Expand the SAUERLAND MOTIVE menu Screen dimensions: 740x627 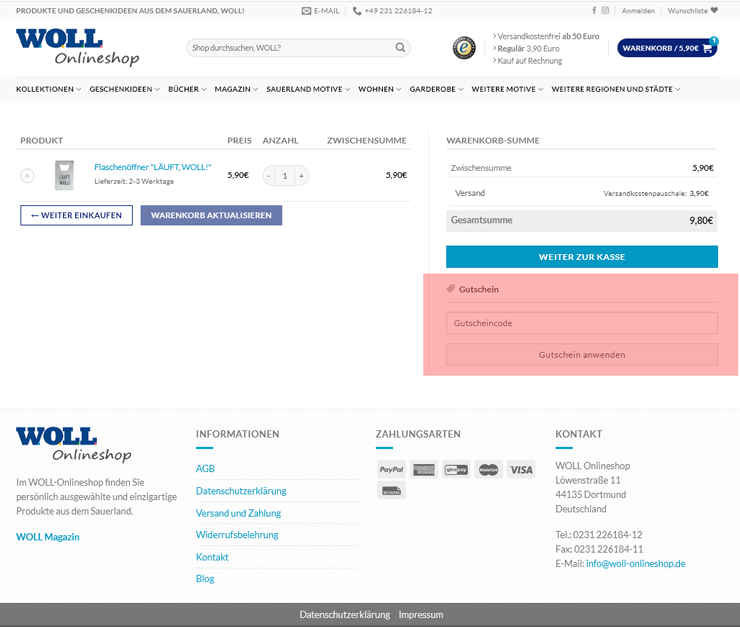click(308, 89)
